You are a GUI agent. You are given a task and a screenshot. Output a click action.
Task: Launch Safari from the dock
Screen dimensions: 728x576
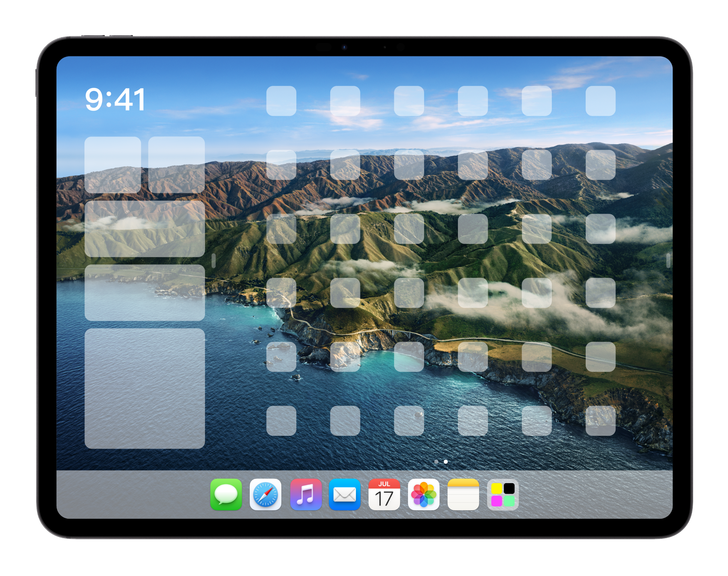pos(265,494)
